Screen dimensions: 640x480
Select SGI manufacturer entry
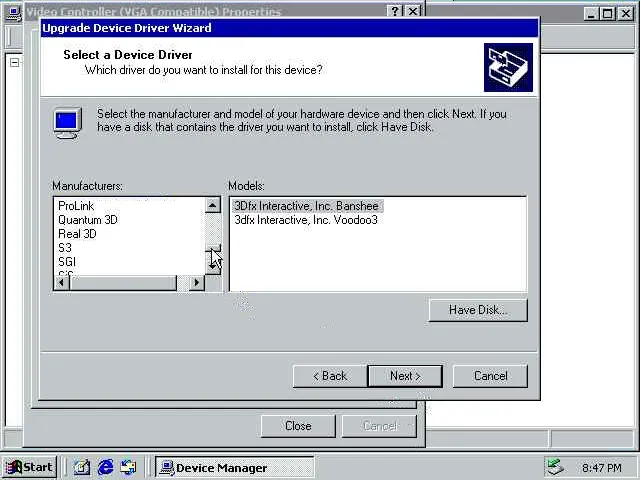click(x=67, y=262)
